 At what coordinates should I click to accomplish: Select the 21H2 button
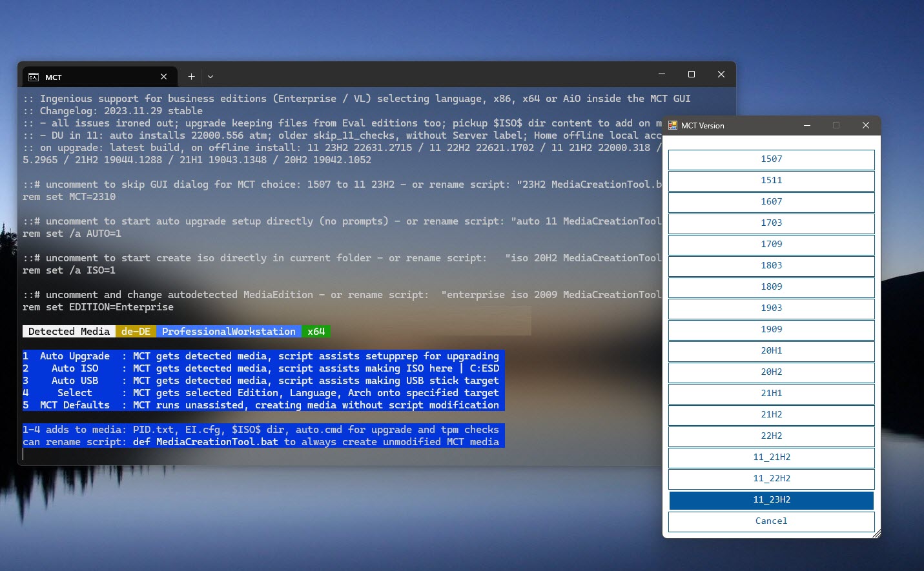(771, 415)
